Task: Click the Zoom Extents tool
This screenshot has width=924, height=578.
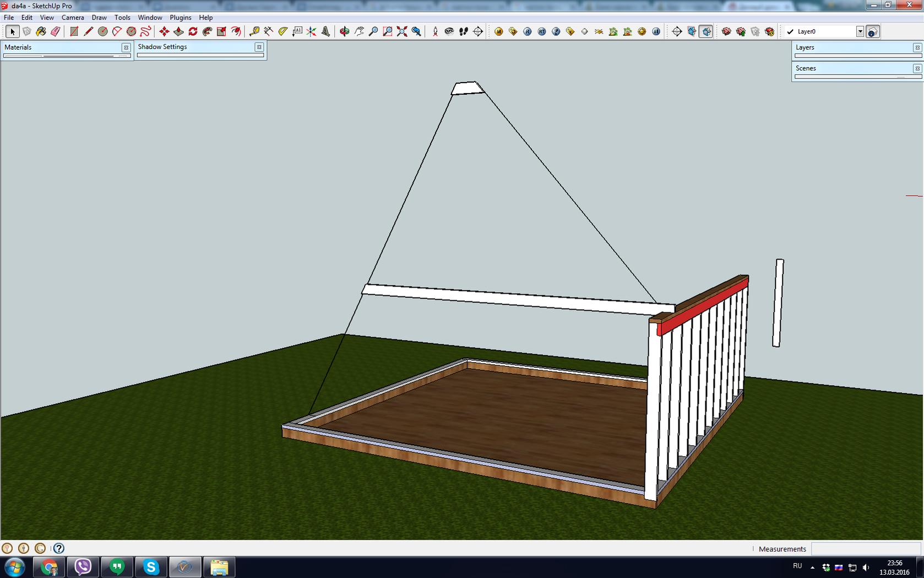Action: coord(402,31)
